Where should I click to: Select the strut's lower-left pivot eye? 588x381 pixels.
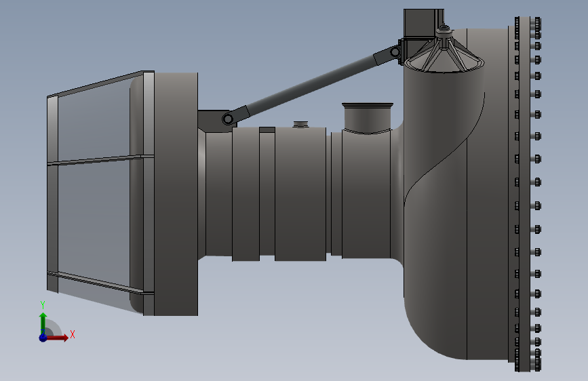point(228,119)
